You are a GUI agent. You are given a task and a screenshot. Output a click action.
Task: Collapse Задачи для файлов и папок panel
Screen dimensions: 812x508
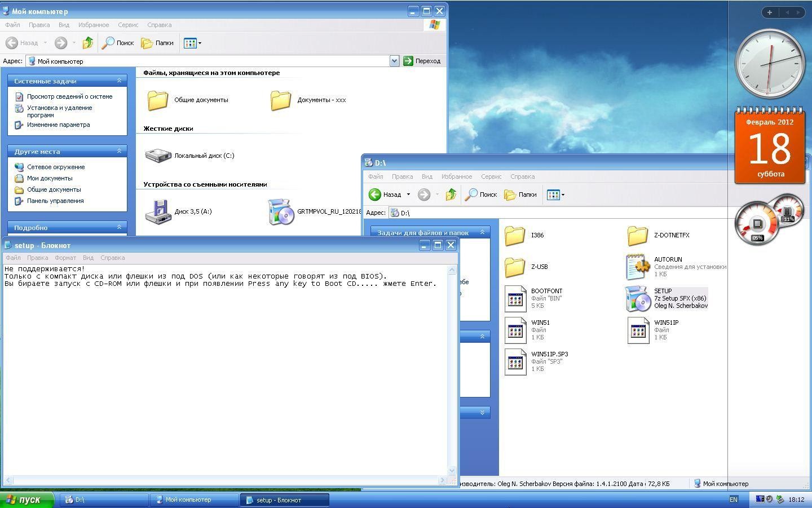coord(482,232)
